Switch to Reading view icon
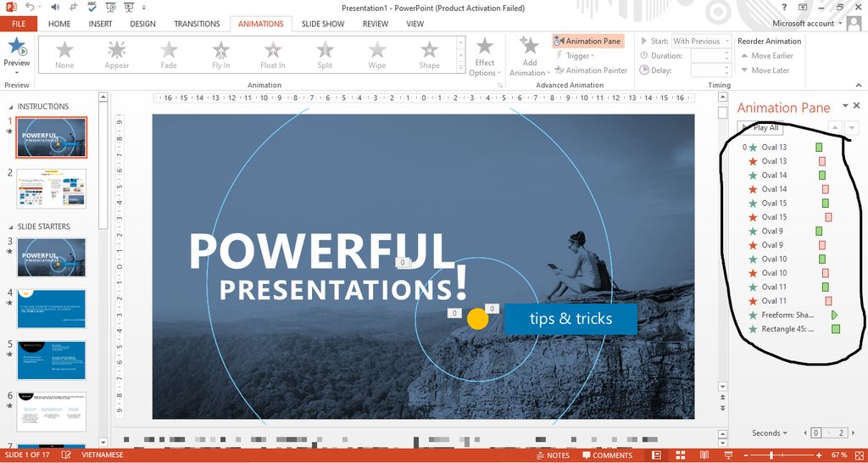 [704, 455]
